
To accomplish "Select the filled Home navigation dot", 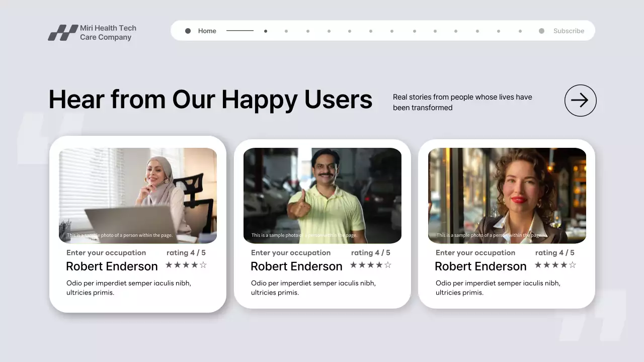I will [188, 31].
